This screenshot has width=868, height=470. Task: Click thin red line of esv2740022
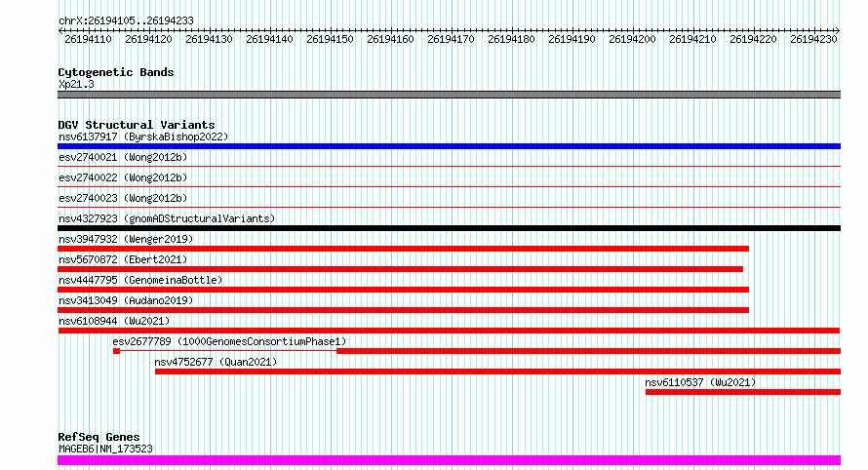(x=449, y=186)
